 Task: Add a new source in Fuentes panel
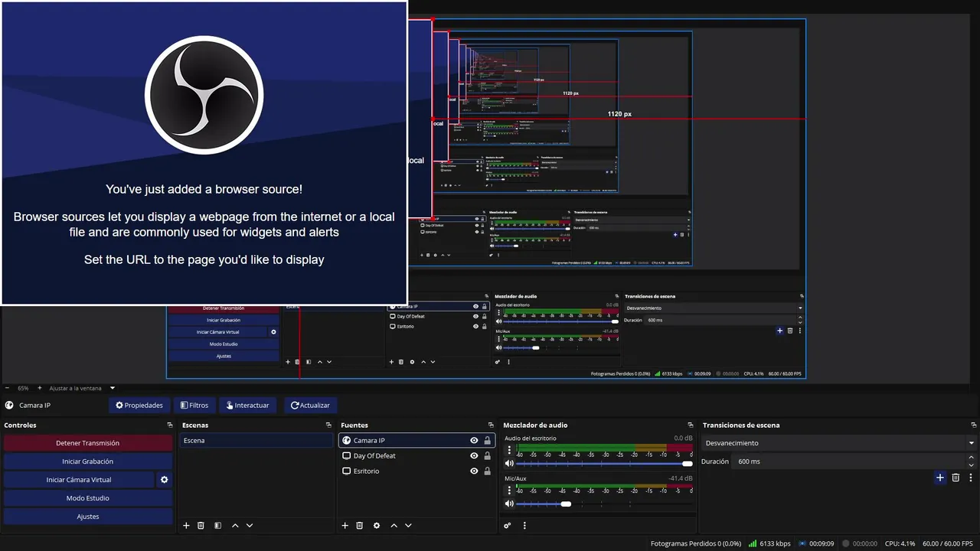(x=345, y=526)
